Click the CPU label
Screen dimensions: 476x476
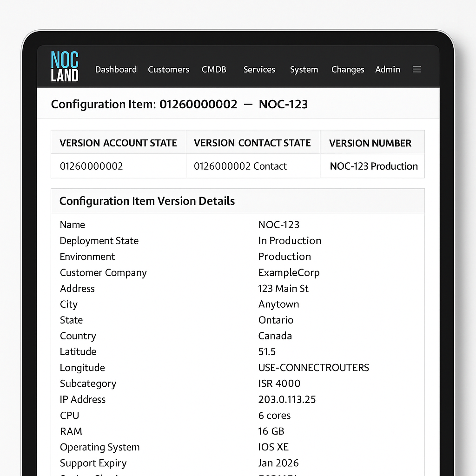tap(70, 415)
